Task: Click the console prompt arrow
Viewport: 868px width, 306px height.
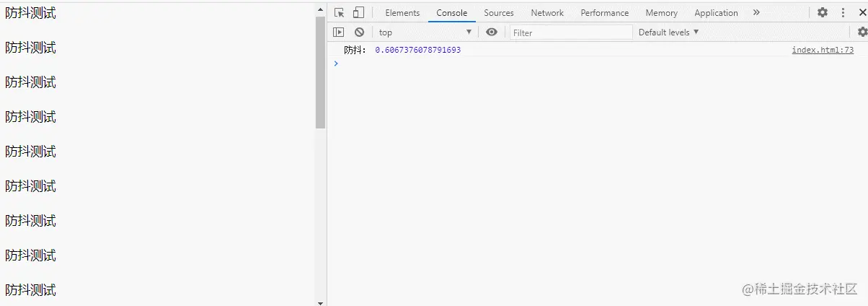Action: pyautogui.click(x=336, y=64)
